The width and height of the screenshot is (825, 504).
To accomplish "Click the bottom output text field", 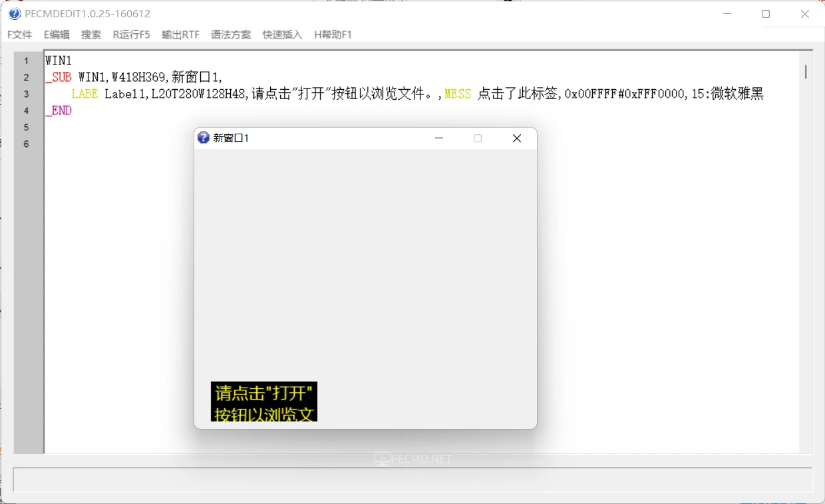I will tap(412, 479).
